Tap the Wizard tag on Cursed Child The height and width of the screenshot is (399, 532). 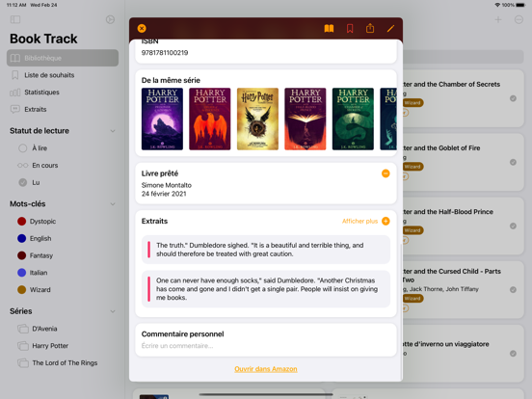coord(412,299)
